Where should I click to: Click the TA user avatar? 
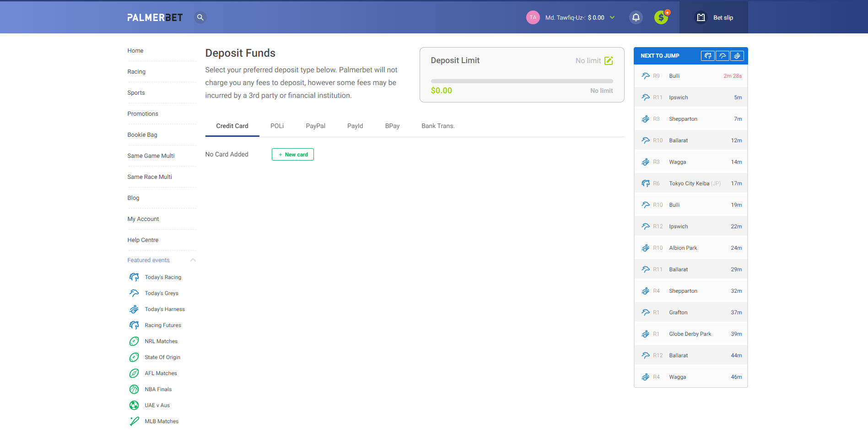pos(533,17)
